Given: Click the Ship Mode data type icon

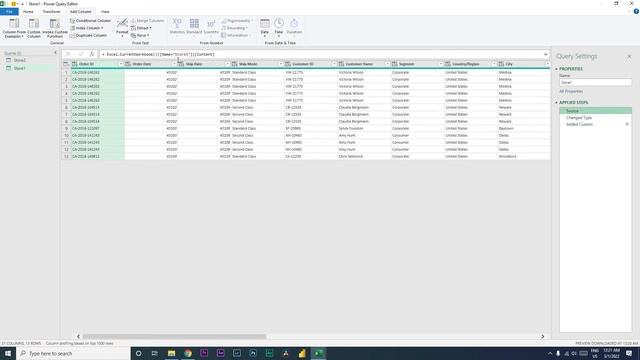Looking at the screenshot, I should click(235, 64).
